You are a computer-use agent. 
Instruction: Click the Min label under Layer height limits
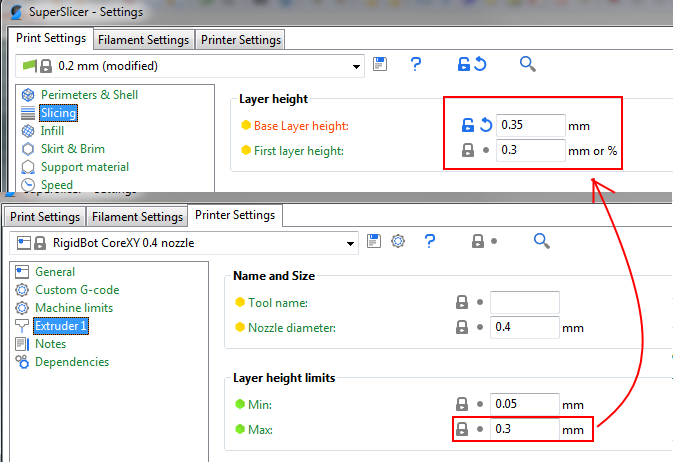(260, 405)
